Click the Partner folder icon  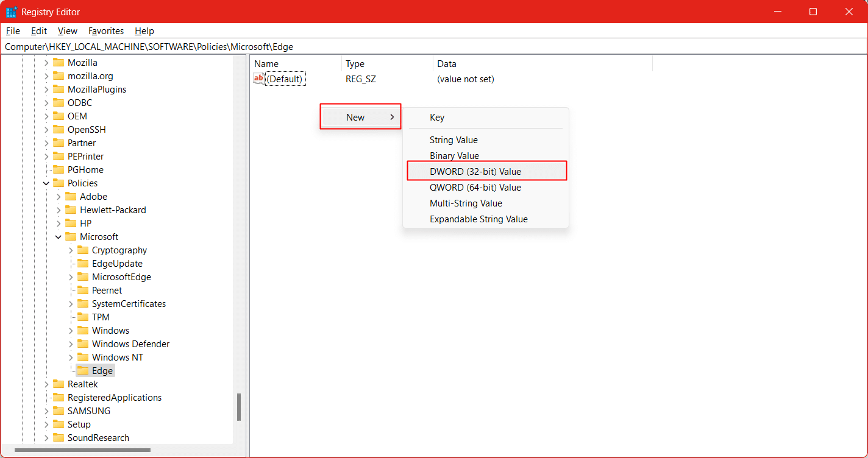click(59, 143)
